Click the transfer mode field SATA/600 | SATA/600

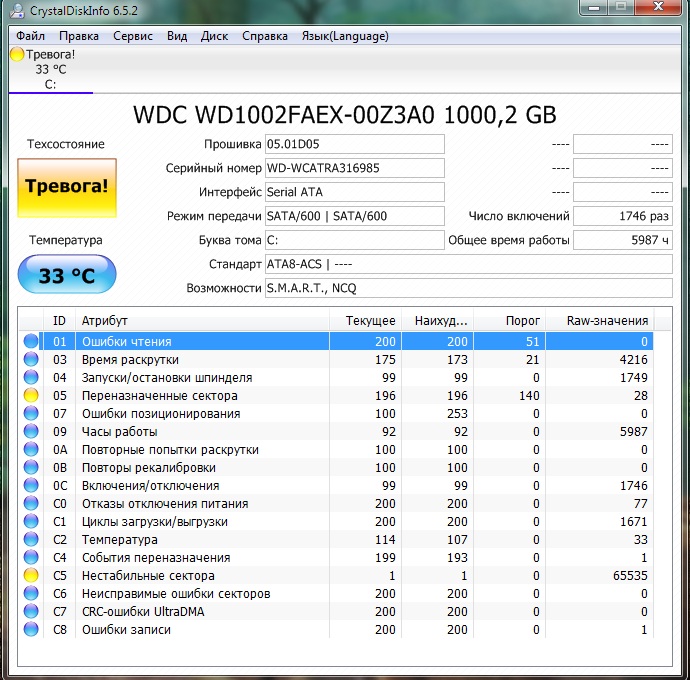click(355, 216)
